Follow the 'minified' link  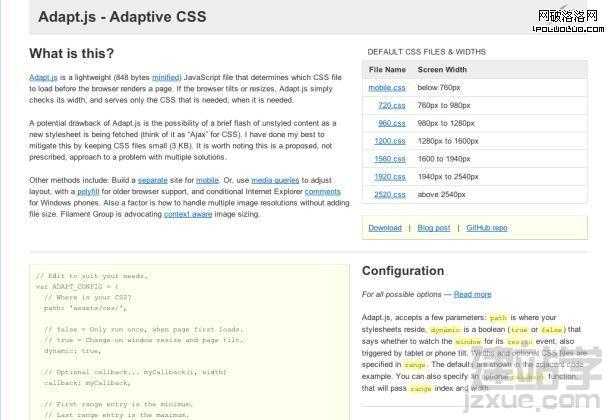click(166, 77)
